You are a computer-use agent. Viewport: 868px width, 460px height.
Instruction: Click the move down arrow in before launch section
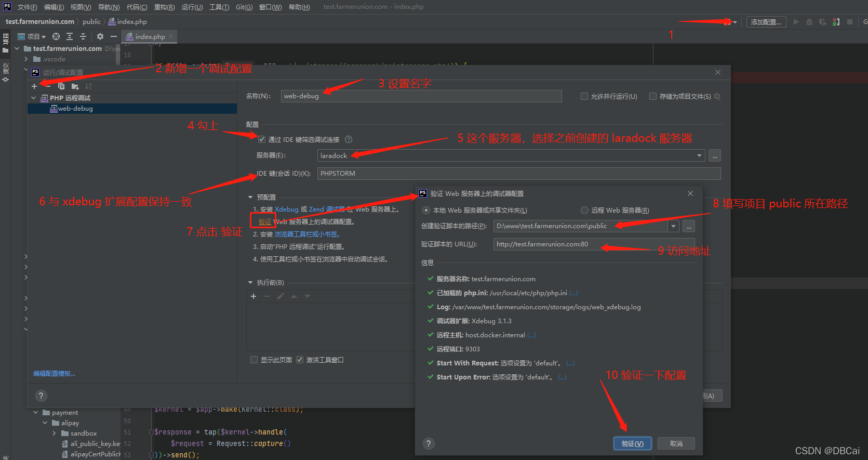[308, 296]
